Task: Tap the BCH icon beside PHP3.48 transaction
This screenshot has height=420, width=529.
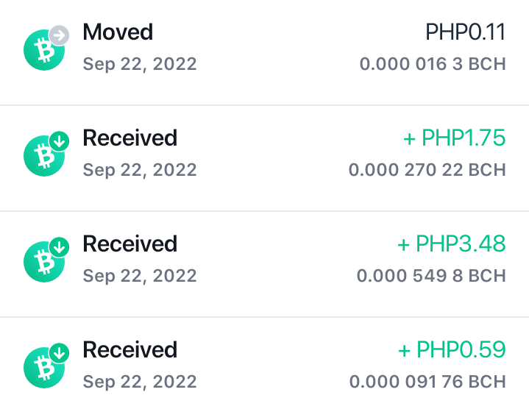Action: pyautogui.click(x=44, y=262)
